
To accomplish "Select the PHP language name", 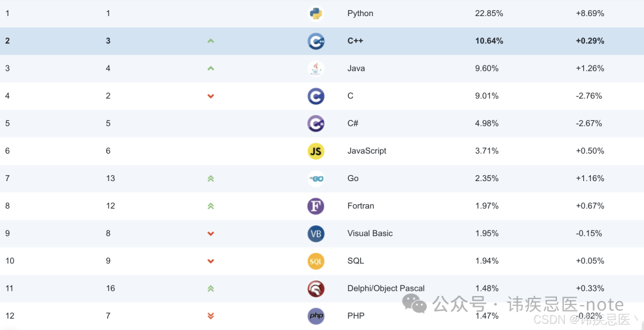I will pyautogui.click(x=355, y=316).
